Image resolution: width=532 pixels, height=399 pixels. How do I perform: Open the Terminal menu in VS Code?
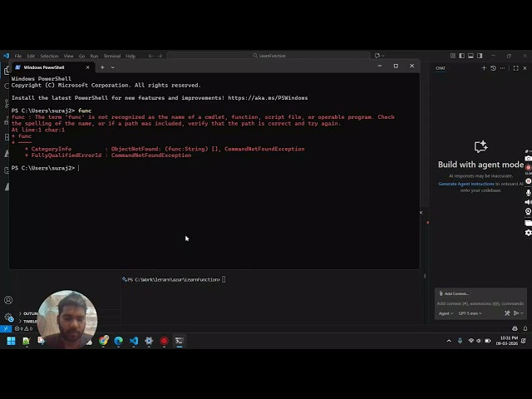(x=112, y=56)
